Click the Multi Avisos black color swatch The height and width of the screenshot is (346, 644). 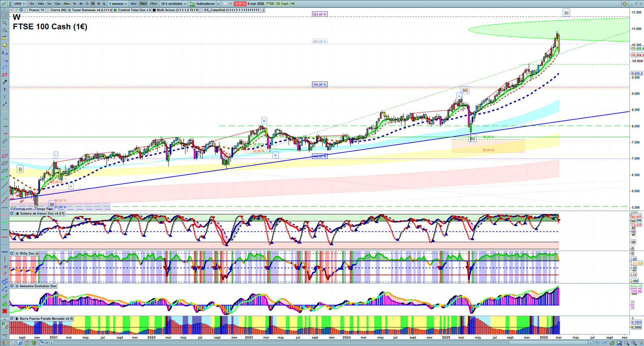(x=154, y=10)
